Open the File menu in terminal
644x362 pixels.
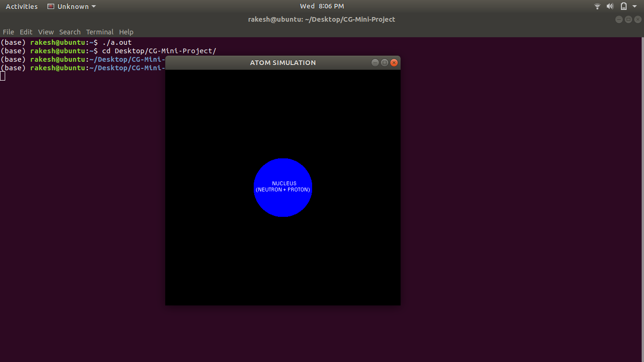click(x=8, y=32)
